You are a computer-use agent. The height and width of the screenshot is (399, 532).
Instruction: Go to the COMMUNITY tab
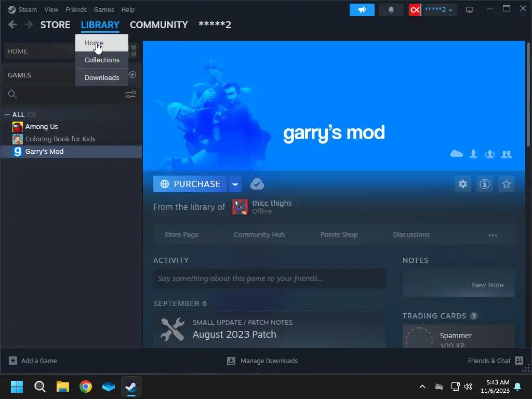point(159,25)
